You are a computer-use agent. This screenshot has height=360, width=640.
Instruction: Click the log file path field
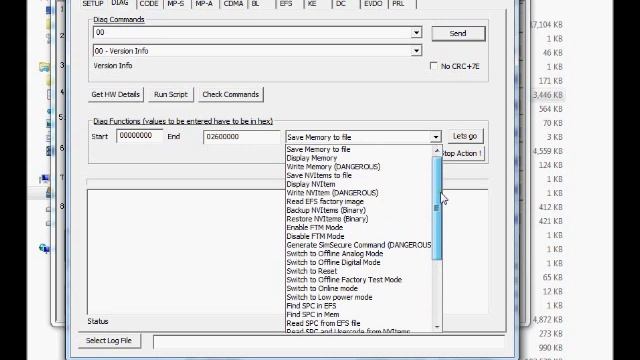click(x=329, y=342)
